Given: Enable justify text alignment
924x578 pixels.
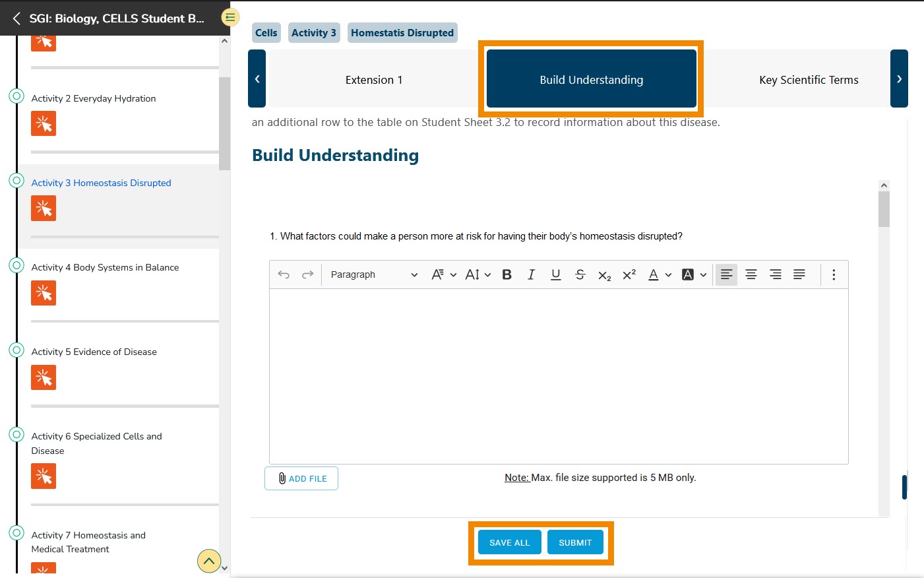Looking at the screenshot, I should tap(799, 274).
